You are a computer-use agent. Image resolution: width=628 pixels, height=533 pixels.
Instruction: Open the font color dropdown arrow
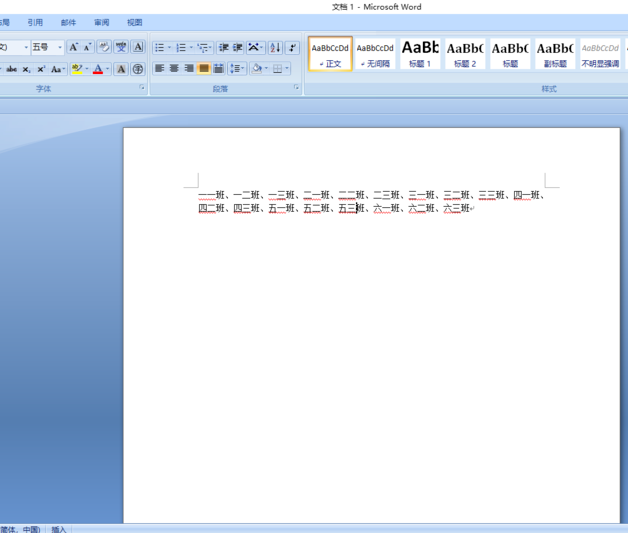[x=108, y=69]
